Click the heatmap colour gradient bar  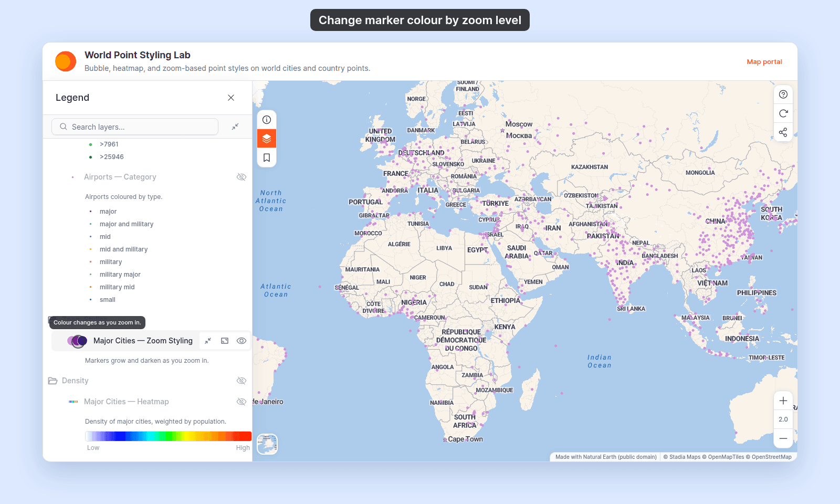169,436
